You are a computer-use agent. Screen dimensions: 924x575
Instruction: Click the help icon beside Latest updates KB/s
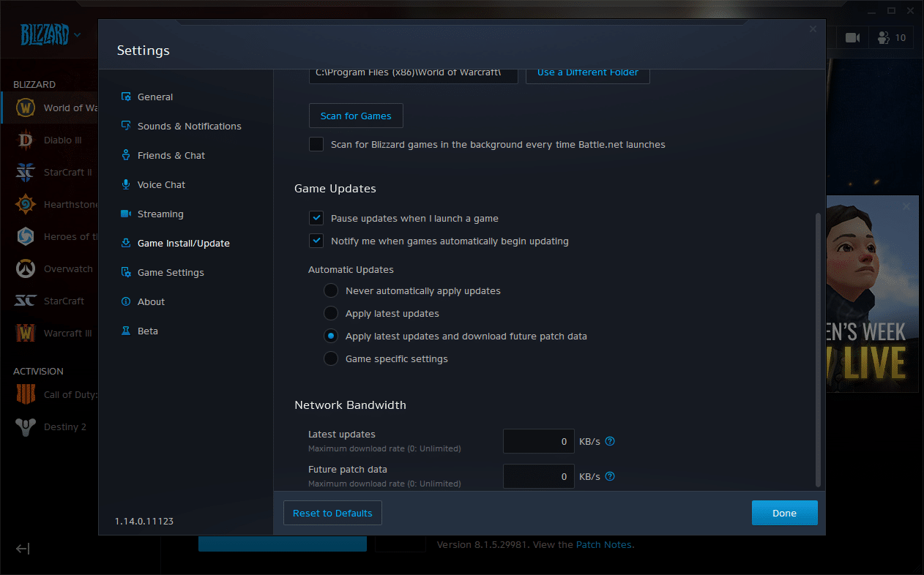610,441
